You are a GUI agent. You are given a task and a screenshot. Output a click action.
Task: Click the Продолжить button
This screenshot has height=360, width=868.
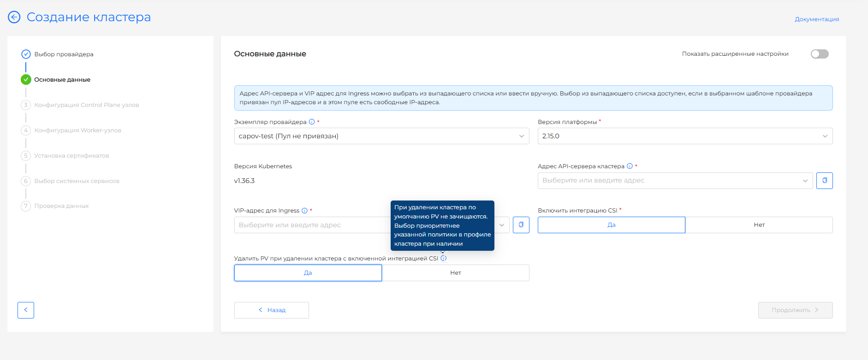click(x=795, y=310)
